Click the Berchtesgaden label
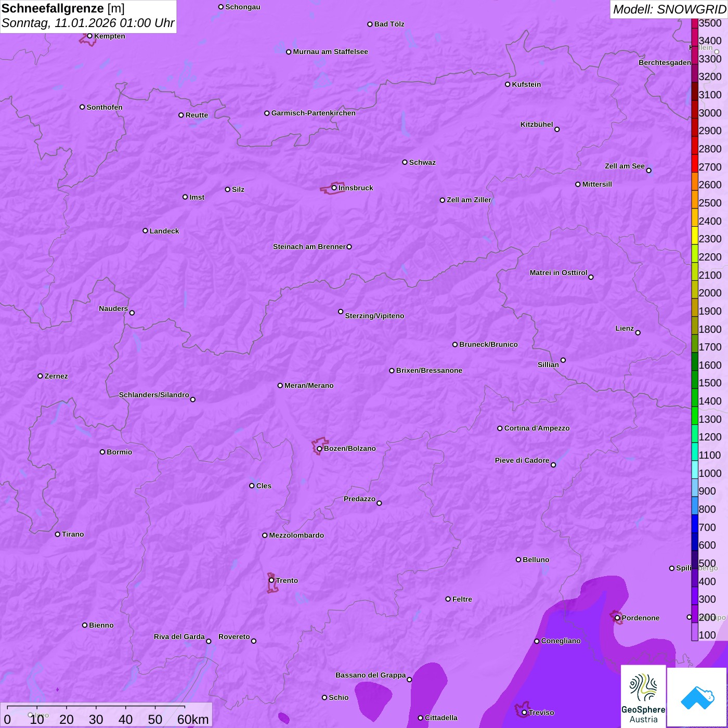The width and height of the screenshot is (728, 728). (x=665, y=62)
